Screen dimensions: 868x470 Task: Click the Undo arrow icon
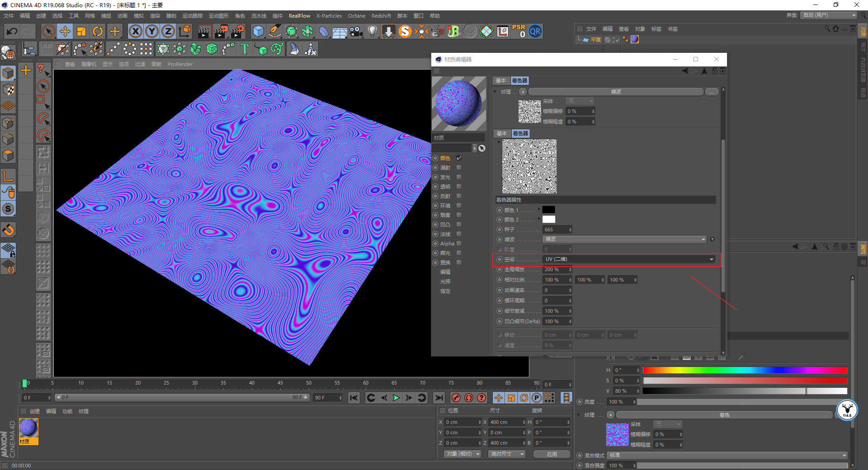pos(12,31)
